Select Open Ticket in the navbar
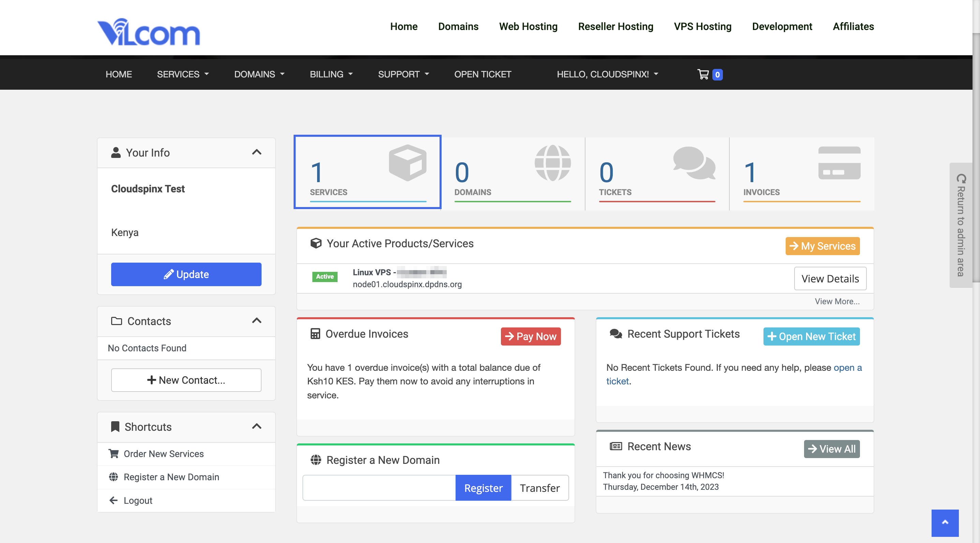980x543 pixels. click(482, 75)
